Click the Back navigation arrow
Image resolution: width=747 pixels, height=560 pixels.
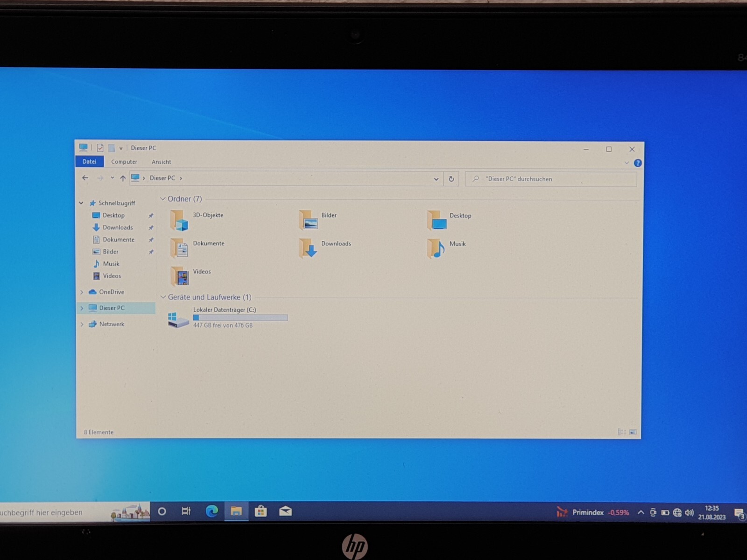[x=85, y=178]
